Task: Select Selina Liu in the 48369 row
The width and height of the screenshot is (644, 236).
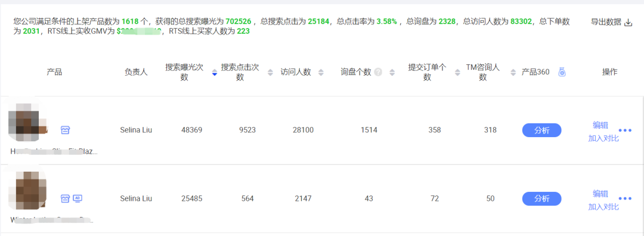Action: [x=136, y=130]
